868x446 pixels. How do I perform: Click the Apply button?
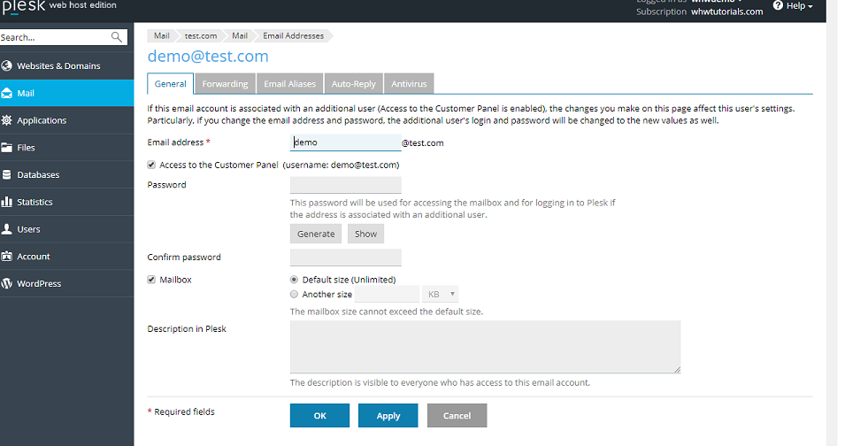coord(388,416)
